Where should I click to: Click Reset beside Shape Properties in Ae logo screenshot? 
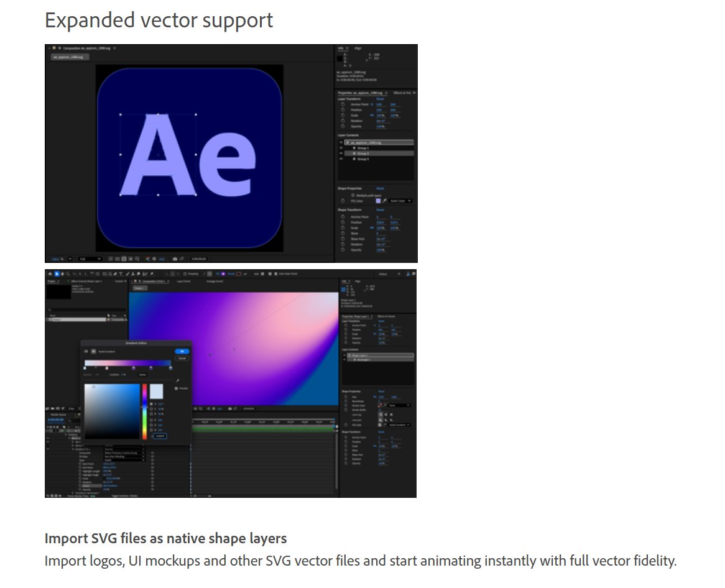380,188
